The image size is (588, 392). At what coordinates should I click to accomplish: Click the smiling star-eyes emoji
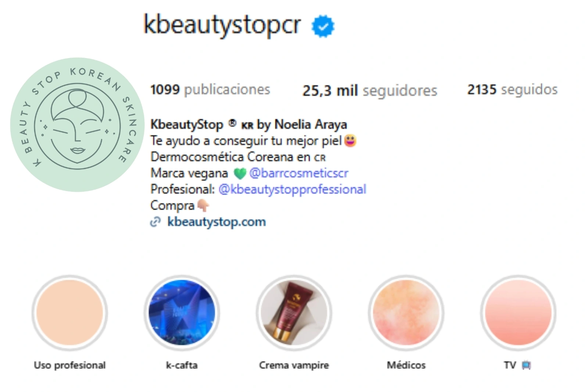coord(350,141)
